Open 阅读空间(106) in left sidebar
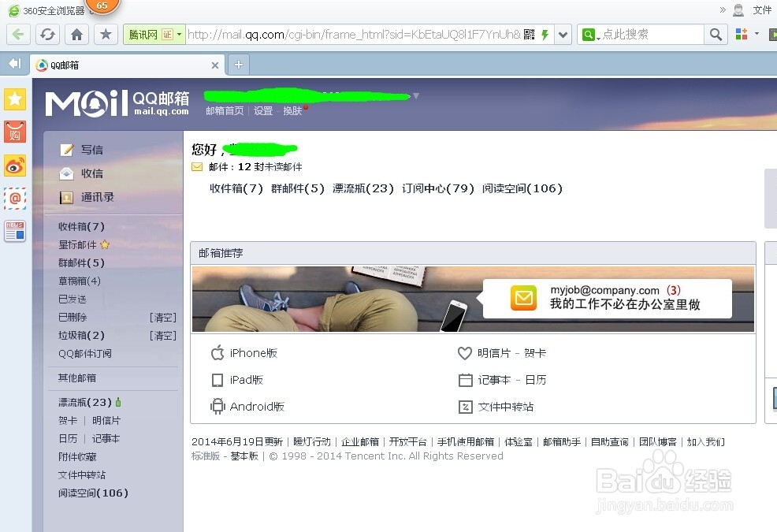The width and height of the screenshot is (777, 532). [x=93, y=493]
